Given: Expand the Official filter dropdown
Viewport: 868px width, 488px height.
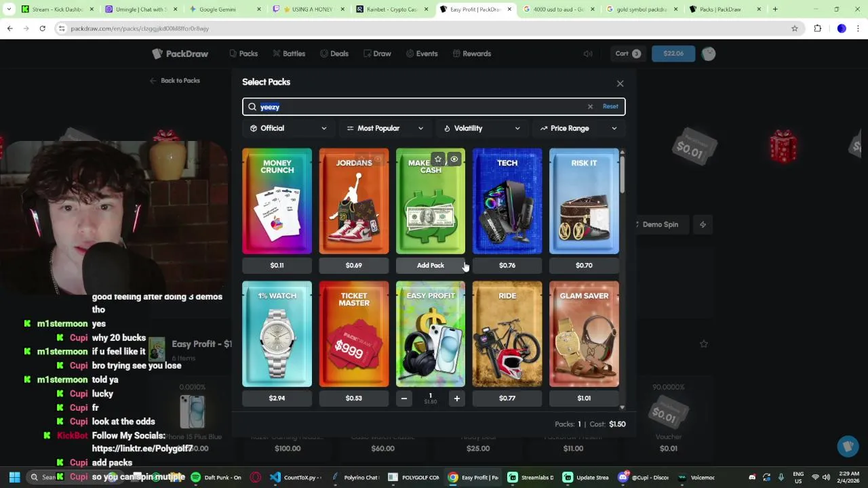Looking at the screenshot, I should (288, 128).
